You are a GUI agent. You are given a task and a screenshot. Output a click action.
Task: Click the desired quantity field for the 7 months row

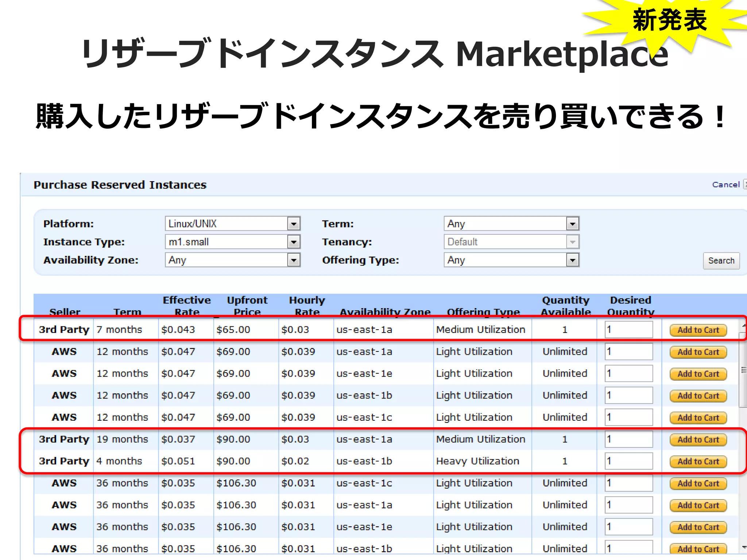[629, 330]
